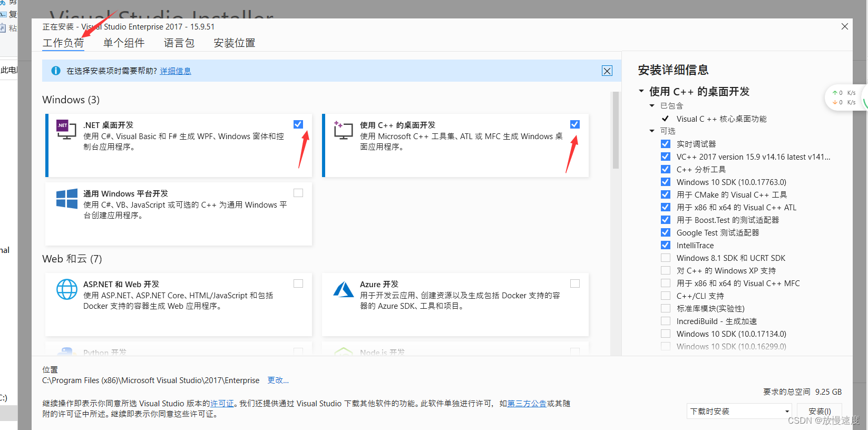Click the C++ desktop development monitor icon
This screenshot has width=868, height=430.
pos(343,130)
